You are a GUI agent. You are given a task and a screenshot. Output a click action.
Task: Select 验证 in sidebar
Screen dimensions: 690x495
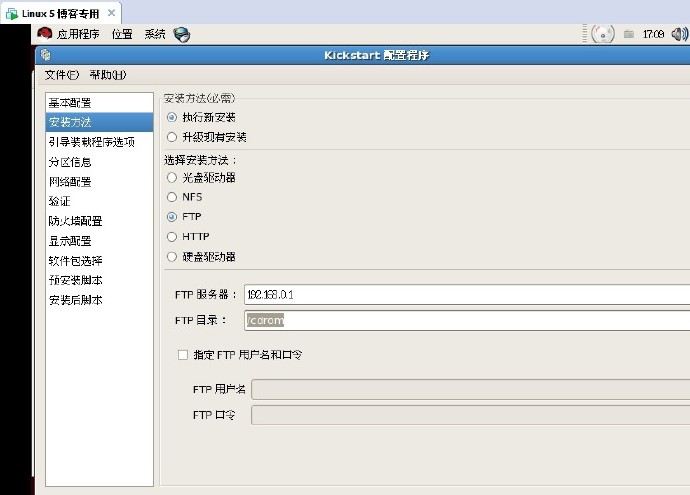pos(99,202)
